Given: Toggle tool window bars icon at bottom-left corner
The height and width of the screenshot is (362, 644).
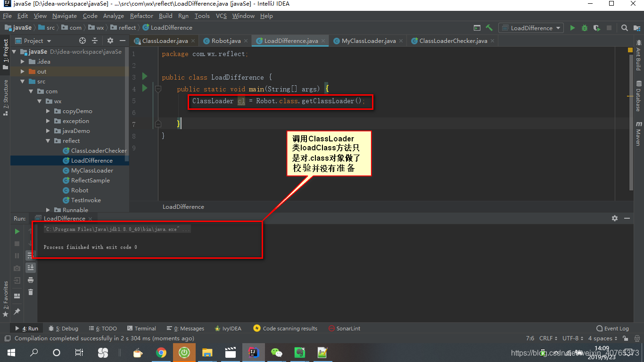Looking at the screenshot, I should (7, 338).
